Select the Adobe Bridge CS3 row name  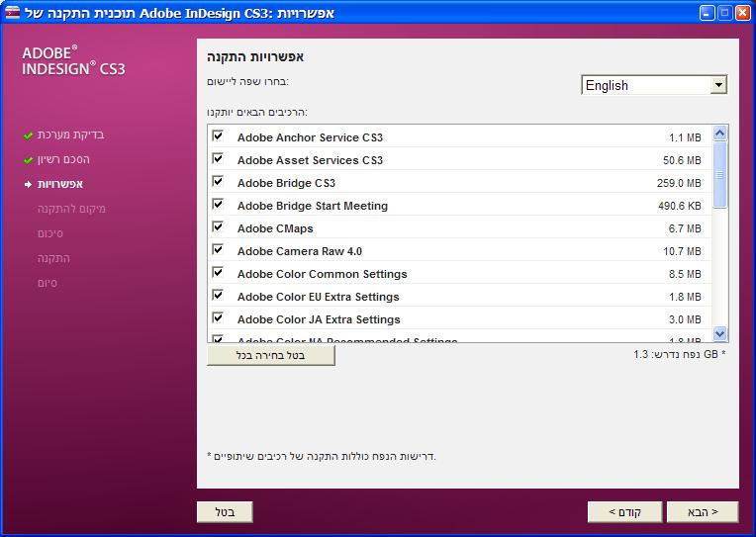[x=286, y=183]
